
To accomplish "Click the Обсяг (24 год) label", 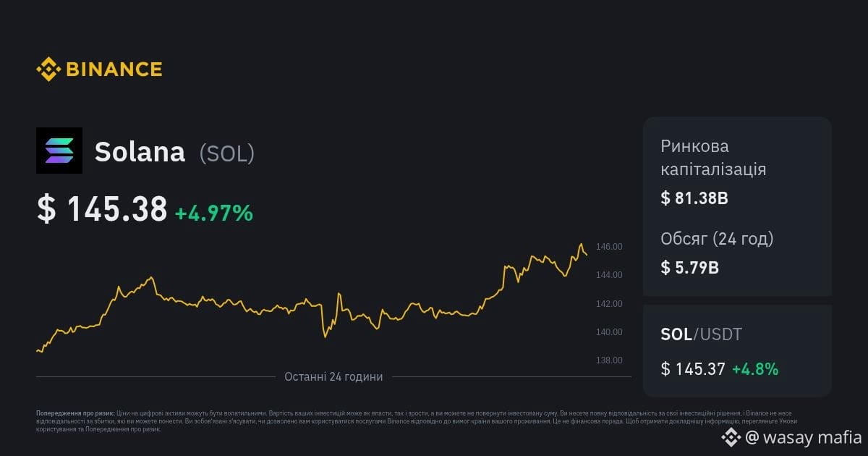I will click(717, 238).
